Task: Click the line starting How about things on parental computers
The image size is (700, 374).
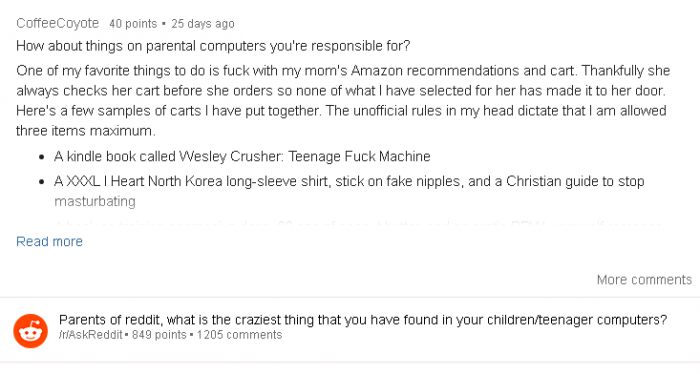Action: click(213, 46)
